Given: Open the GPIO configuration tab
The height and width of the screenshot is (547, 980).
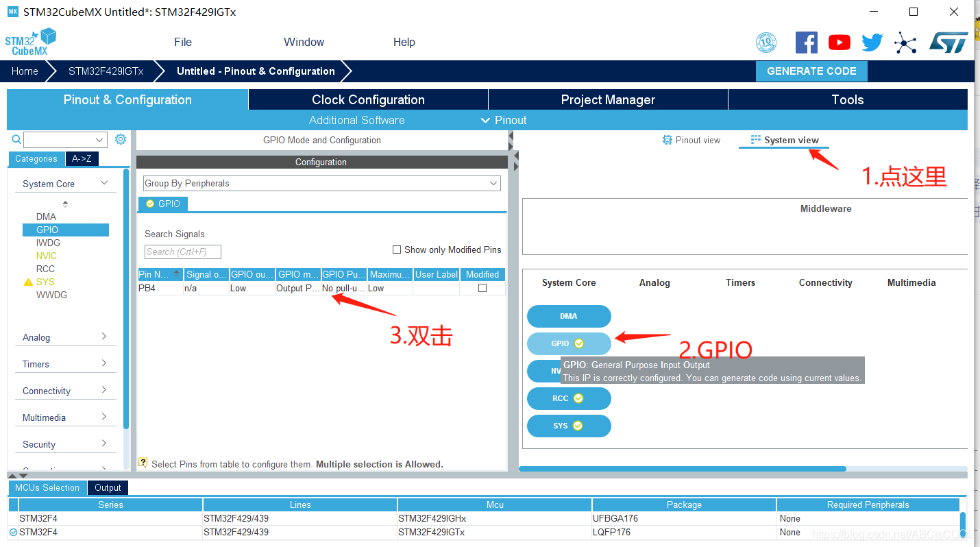Looking at the screenshot, I should [163, 204].
